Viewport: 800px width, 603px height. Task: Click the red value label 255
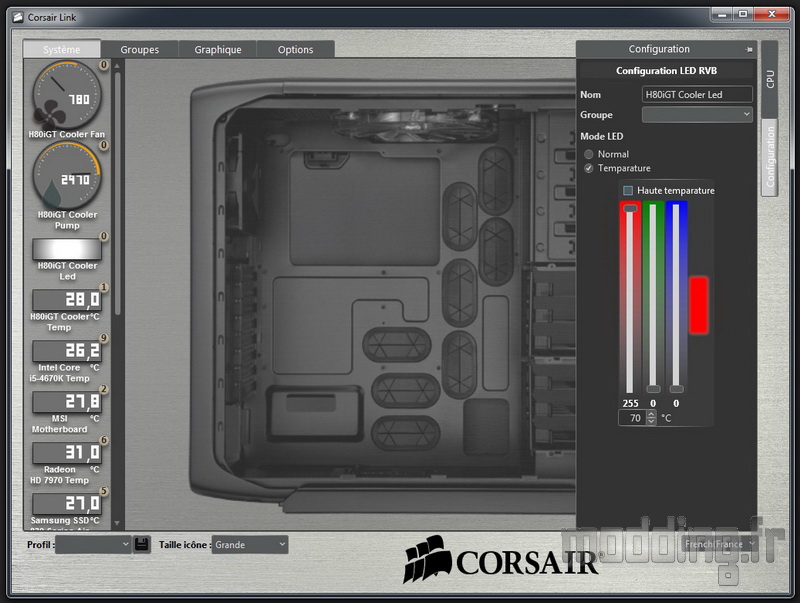(630, 403)
